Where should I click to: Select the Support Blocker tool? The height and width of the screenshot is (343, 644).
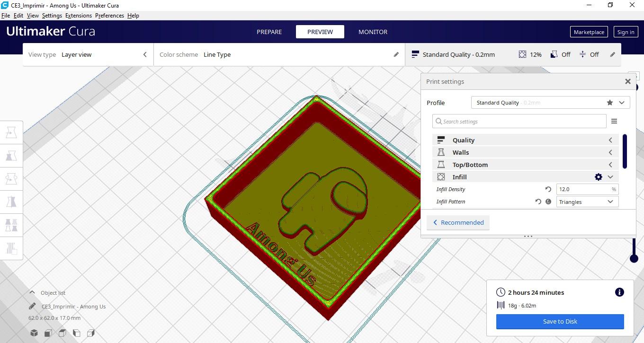click(x=11, y=248)
